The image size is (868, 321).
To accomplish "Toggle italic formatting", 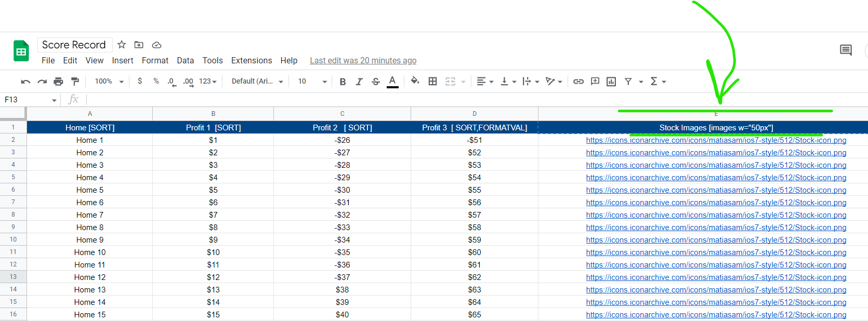I will pyautogui.click(x=359, y=82).
